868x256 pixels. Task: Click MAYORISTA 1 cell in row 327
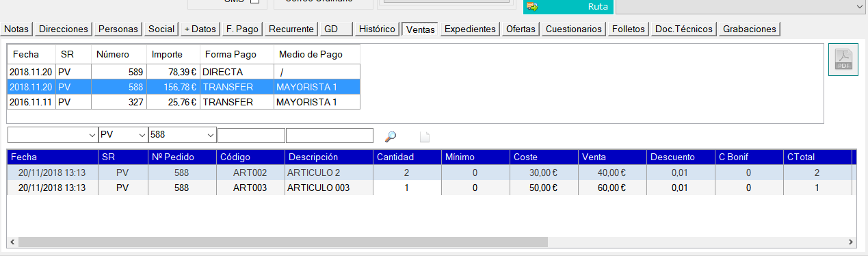pyautogui.click(x=317, y=102)
